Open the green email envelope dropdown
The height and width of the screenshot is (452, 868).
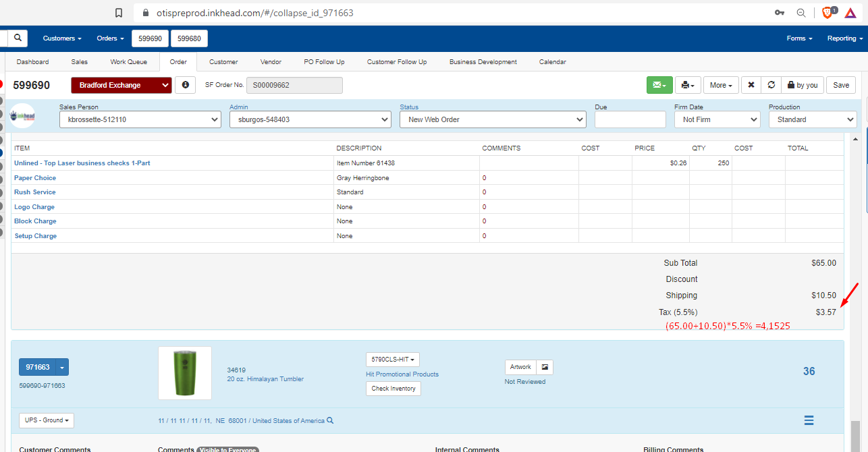[x=659, y=85]
